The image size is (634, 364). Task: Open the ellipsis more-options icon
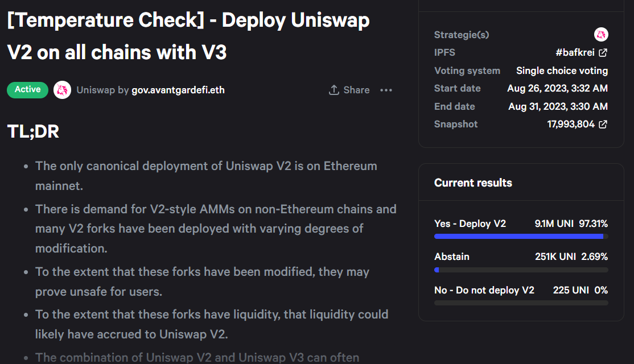[386, 90]
